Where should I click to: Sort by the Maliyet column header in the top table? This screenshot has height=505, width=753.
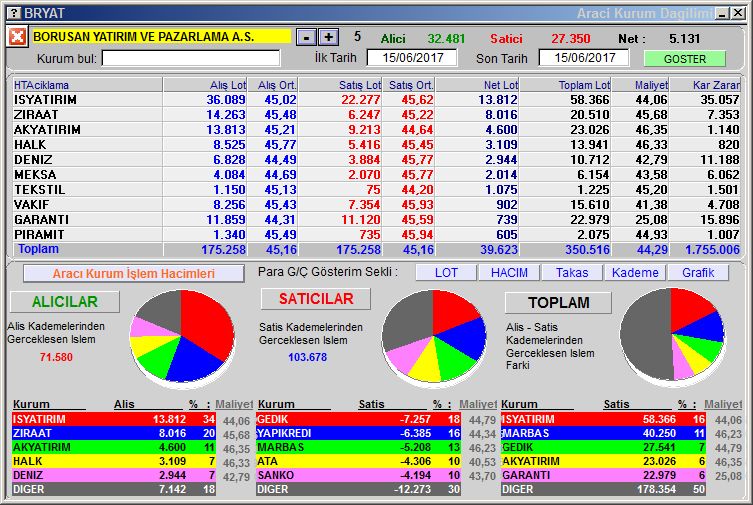pyautogui.click(x=640, y=85)
